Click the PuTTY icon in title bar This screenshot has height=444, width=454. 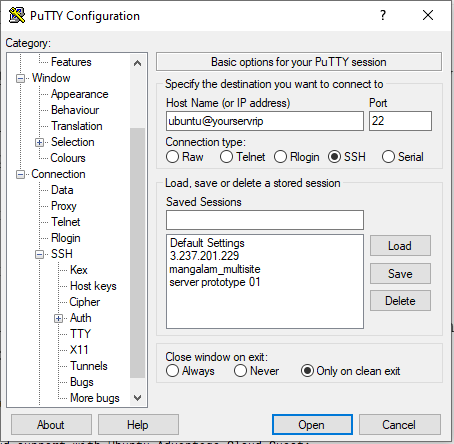(x=17, y=15)
